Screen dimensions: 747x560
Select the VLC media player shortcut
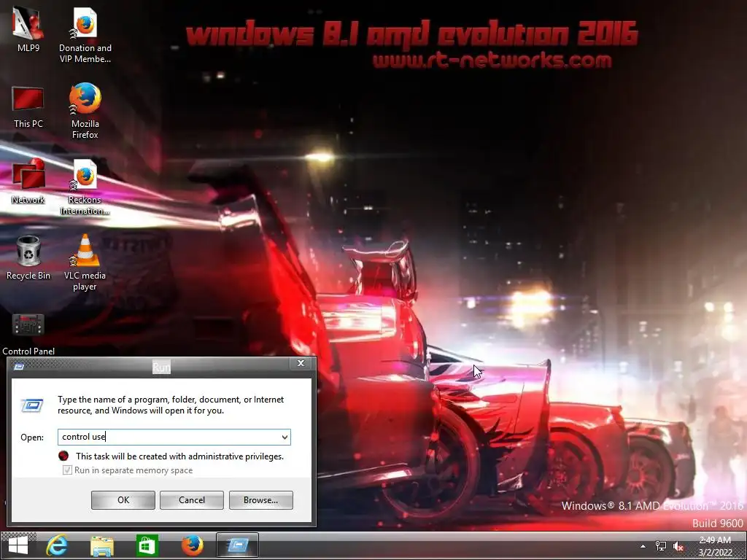pos(85,262)
